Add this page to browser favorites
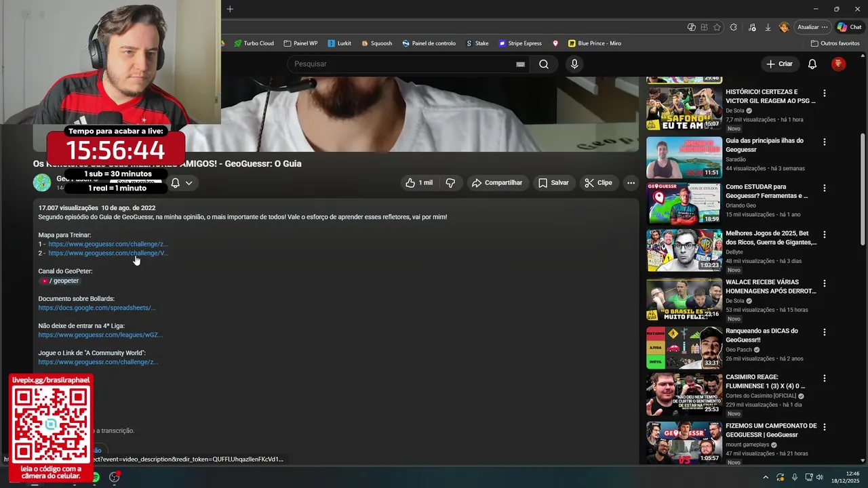This screenshot has height=488, width=868. point(717,27)
